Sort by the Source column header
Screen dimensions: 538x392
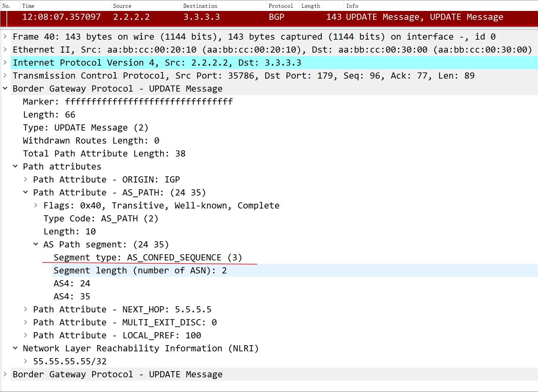(146, 6)
